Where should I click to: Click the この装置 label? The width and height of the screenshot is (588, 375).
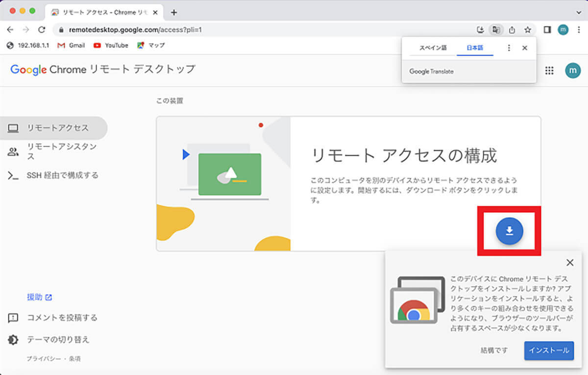pos(170,101)
